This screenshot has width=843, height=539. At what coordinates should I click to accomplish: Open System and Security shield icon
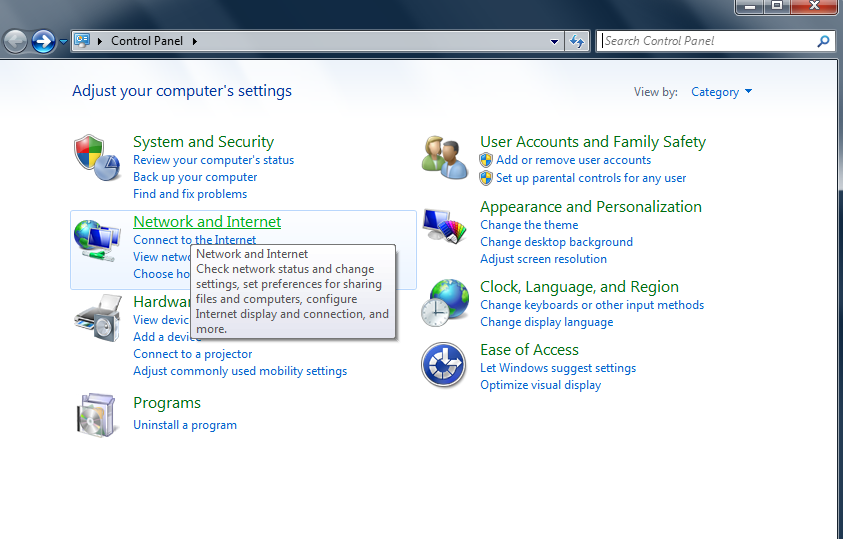click(x=97, y=157)
